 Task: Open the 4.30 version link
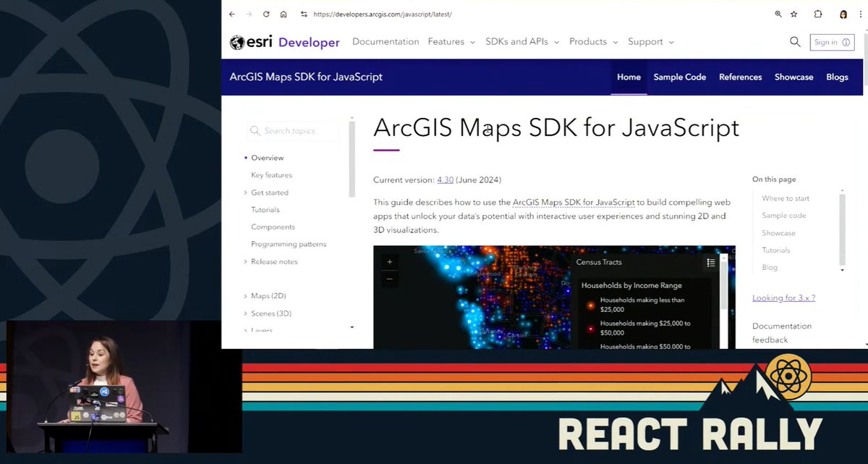(x=446, y=180)
